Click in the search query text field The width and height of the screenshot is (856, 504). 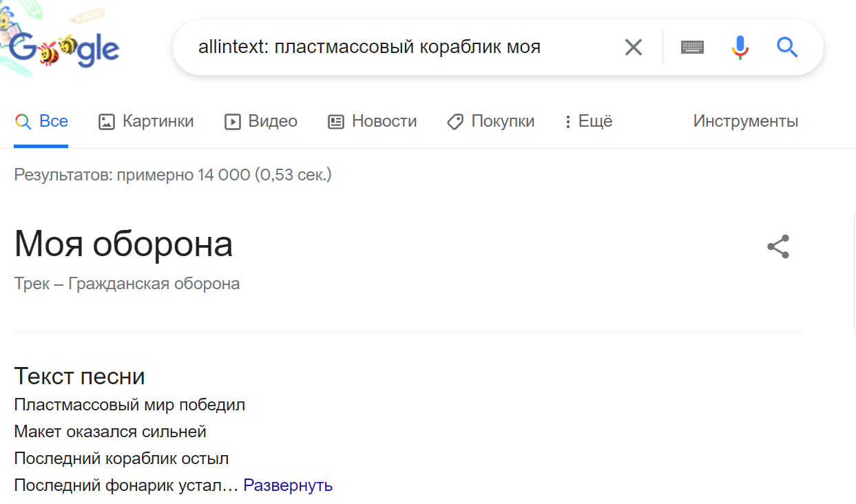(399, 48)
